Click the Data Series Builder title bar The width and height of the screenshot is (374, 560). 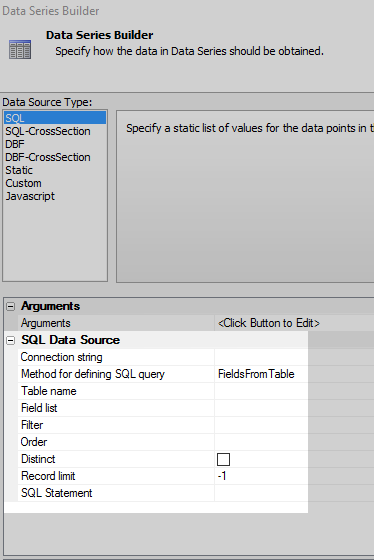[x=187, y=11]
